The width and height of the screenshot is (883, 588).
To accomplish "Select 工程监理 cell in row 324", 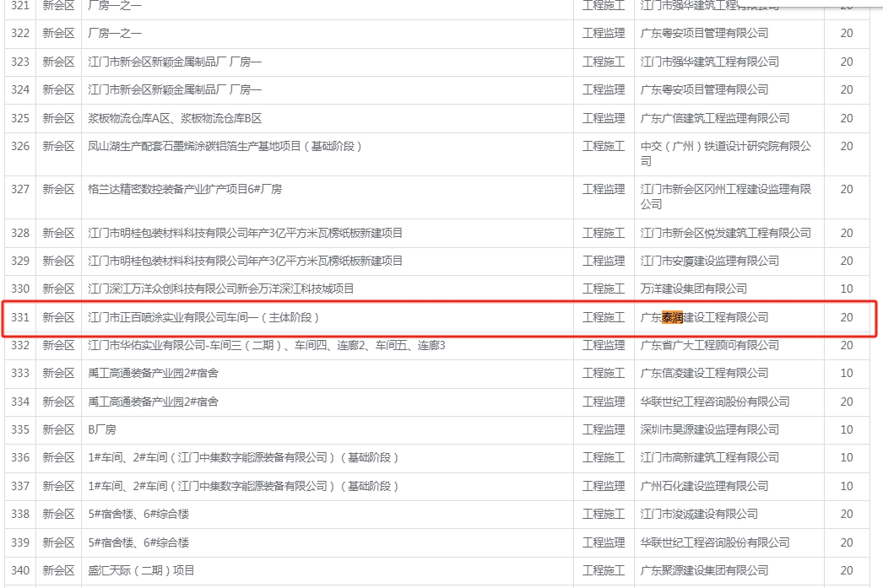I will tap(604, 89).
